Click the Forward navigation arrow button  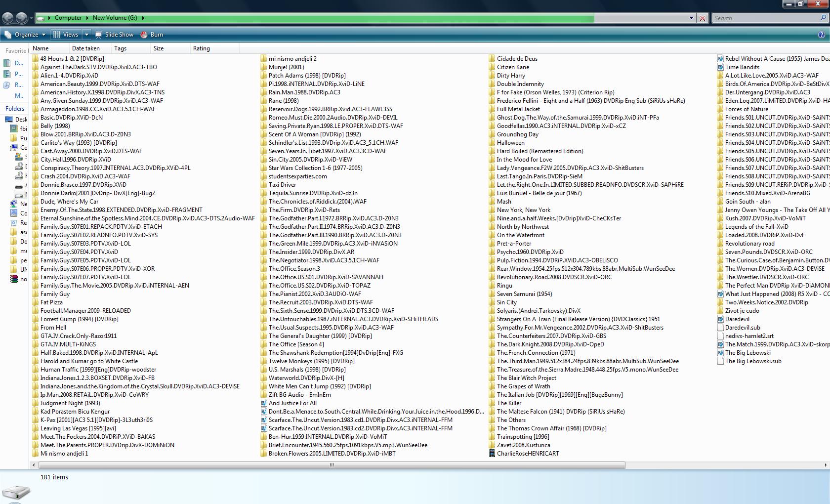coord(21,18)
